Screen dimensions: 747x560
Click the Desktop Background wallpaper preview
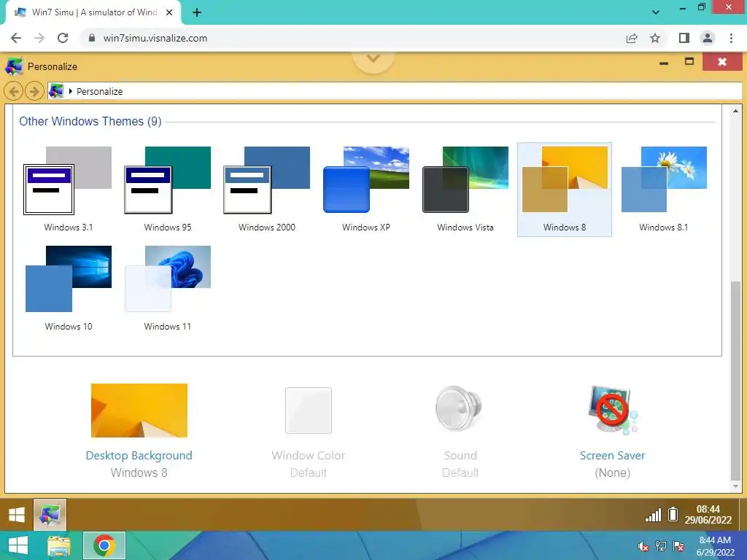tap(139, 411)
